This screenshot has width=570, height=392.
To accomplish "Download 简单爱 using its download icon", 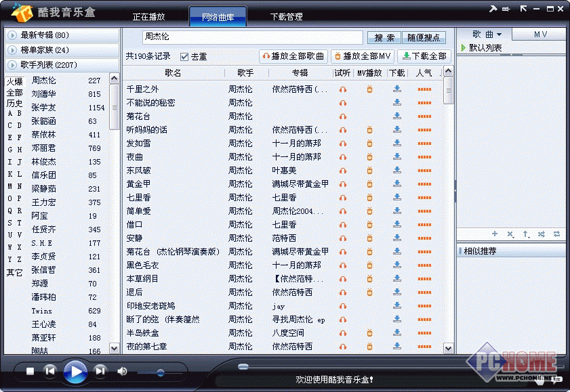I will pos(397,211).
